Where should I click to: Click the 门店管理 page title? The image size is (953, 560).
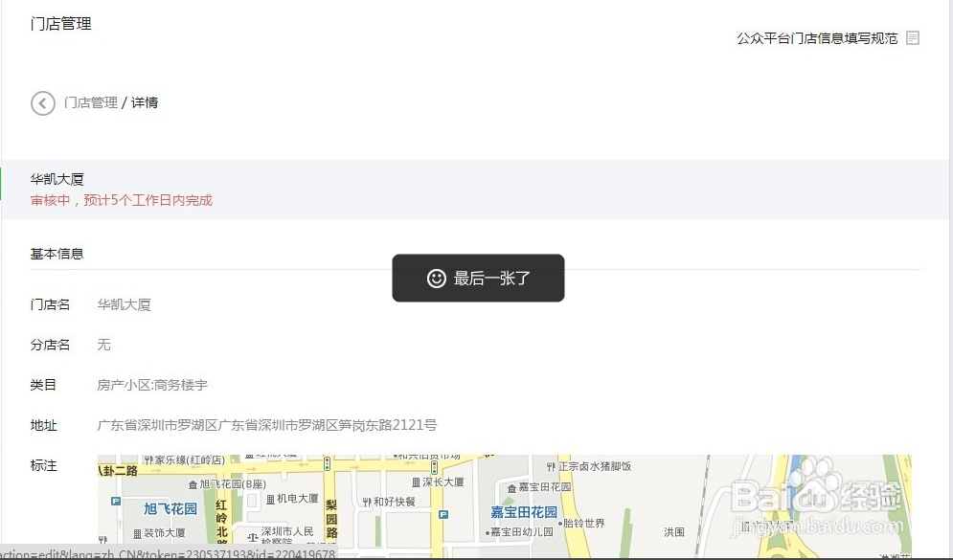coord(60,23)
